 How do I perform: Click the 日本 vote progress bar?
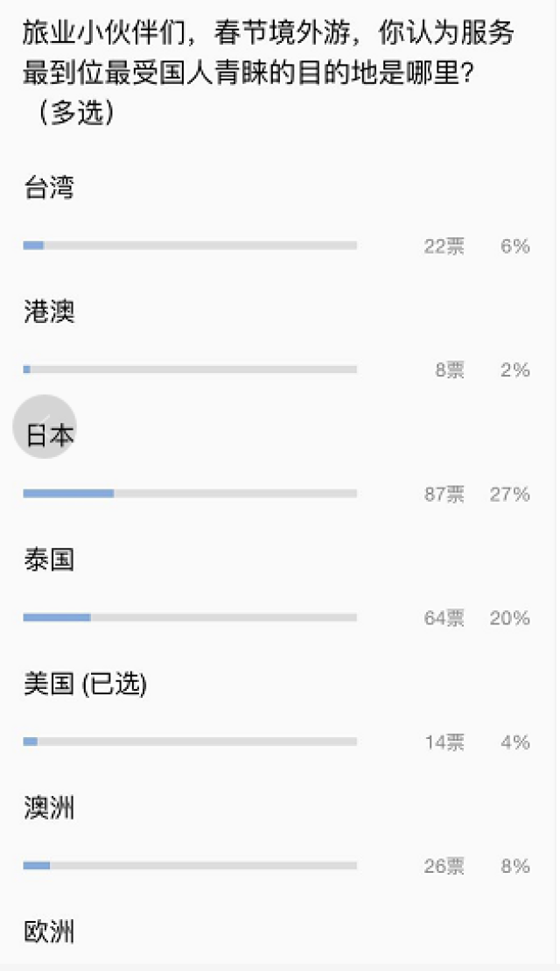pyautogui.click(x=190, y=494)
